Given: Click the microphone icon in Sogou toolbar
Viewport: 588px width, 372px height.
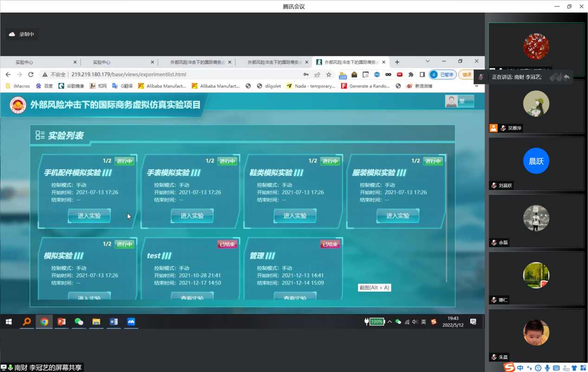Looking at the screenshot, I should (x=547, y=367).
